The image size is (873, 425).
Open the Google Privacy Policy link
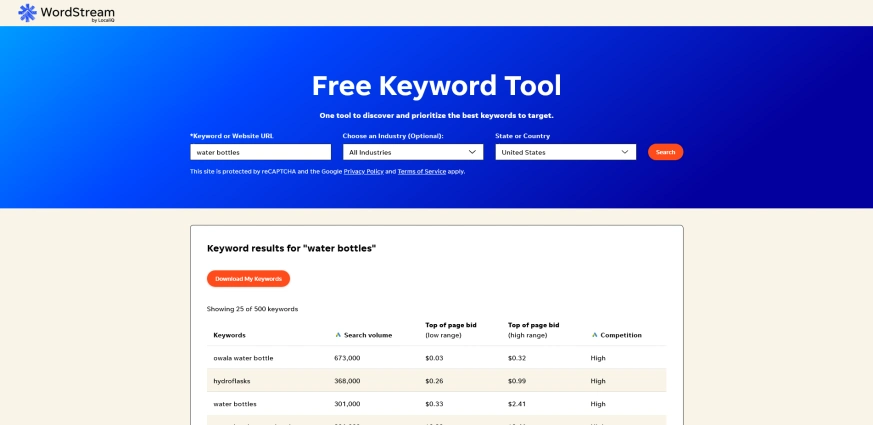363,171
